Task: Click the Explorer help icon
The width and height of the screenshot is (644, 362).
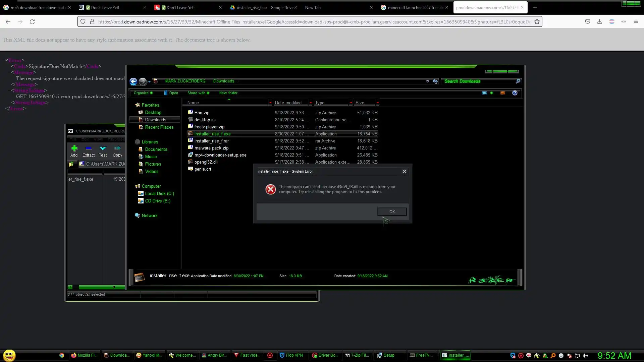Action: tap(515, 93)
